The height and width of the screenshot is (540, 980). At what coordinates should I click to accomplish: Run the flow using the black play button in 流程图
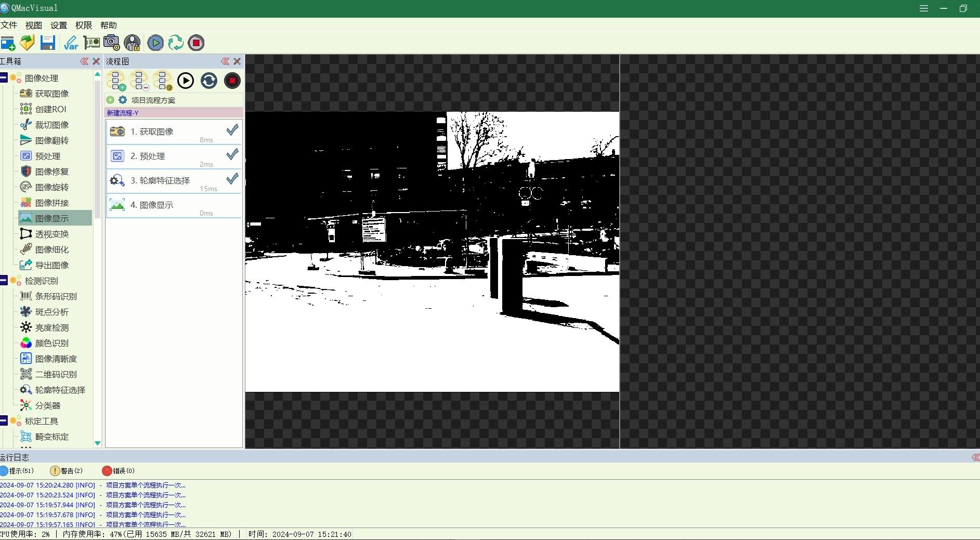[x=186, y=81]
